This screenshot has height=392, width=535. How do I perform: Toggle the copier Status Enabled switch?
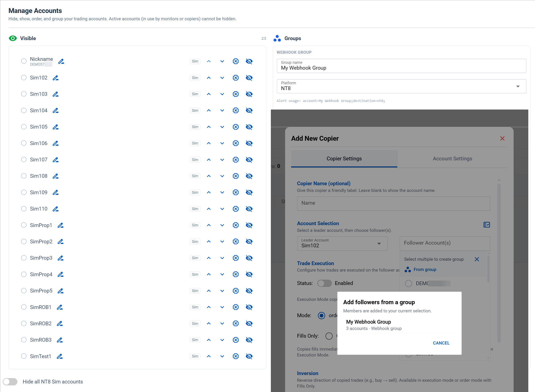coord(324,283)
